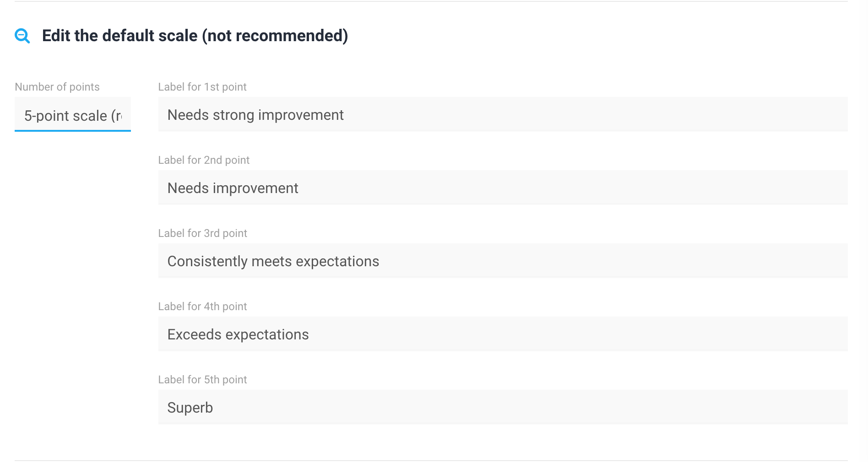Focus the 'Needs improvement' 2nd point field
The height and width of the screenshot is (462, 868).
tap(503, 188)
